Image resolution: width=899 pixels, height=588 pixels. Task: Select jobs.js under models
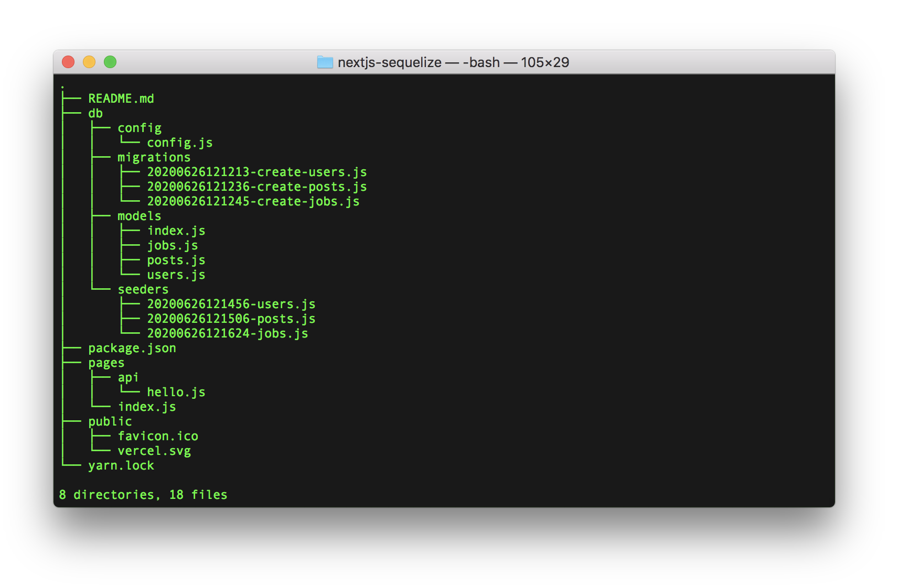[173, 245]
